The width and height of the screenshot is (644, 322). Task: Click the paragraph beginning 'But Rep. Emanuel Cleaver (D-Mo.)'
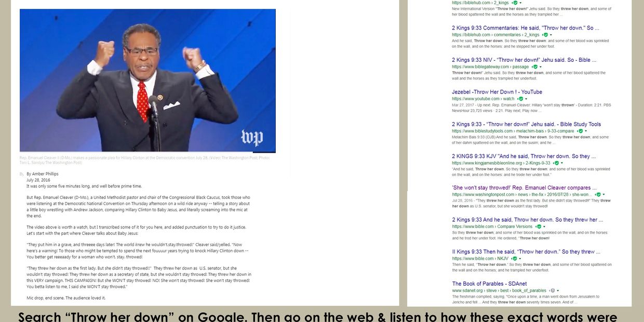(x=138, y=207)
